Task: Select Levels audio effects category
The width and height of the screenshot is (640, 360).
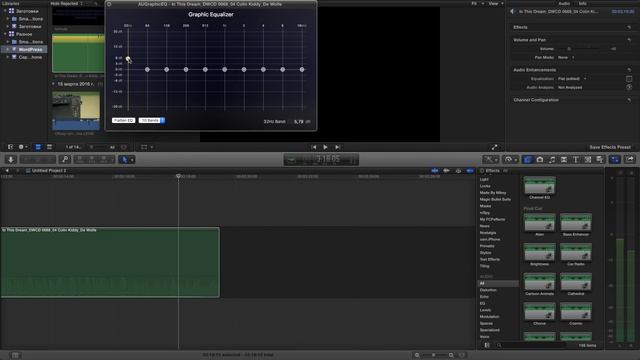Action: point(485,310)
